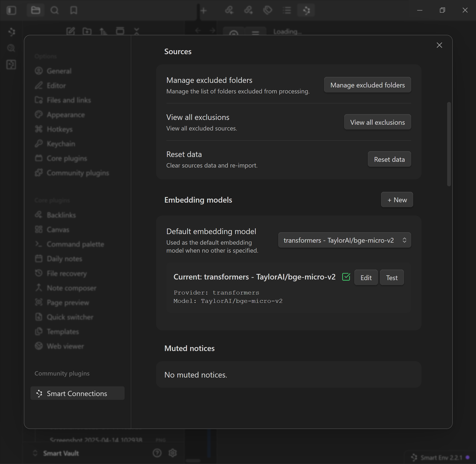
Task: Click the tags icon in the tab header
Action: pyautogui.click(x=268, y=10)
